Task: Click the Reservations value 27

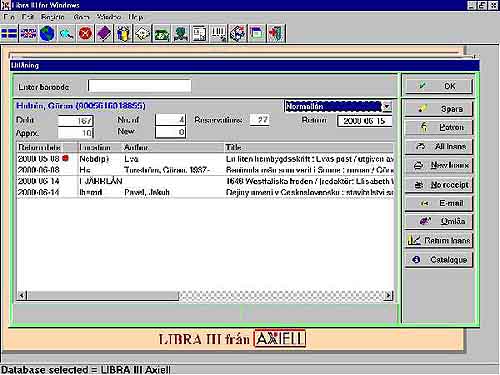Action: pyautogui.click(x=260, y=120)
